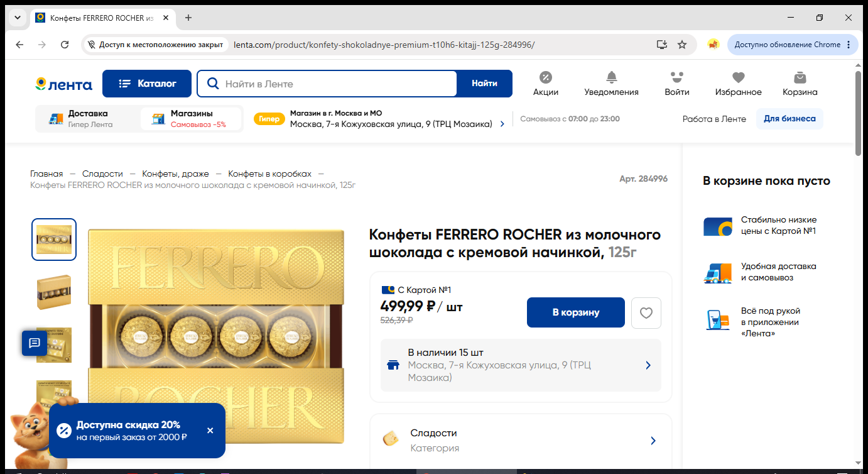
Task: Add product with В корзину button
Action: [x=576, y=312]
